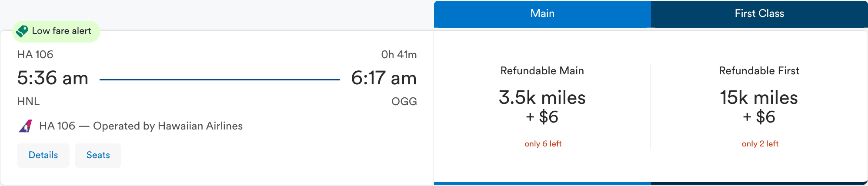Open flight Details
This screenshot has height=186, width=868.
(x=43, y=155)
